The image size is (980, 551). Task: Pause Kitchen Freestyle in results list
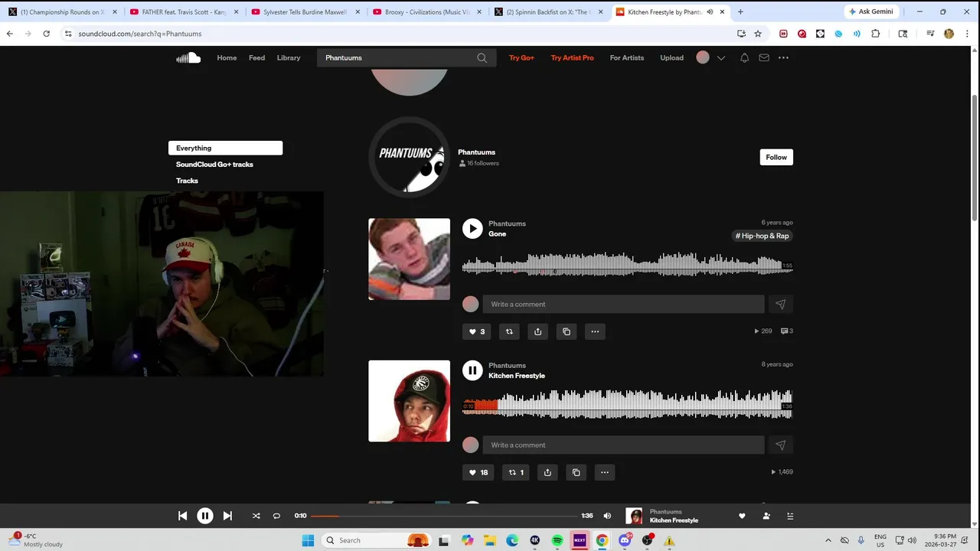coord(472,370)
